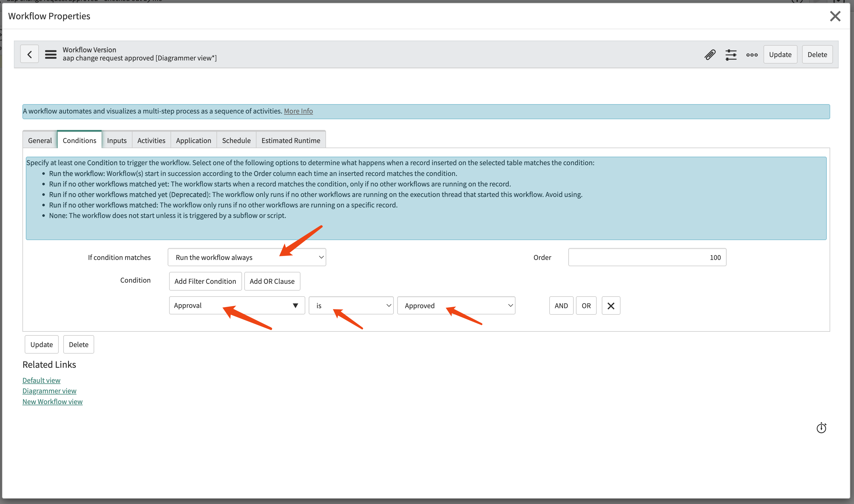854x504 pixels.
Task: Click the Add OR Clause button
Action: point(272,281)
